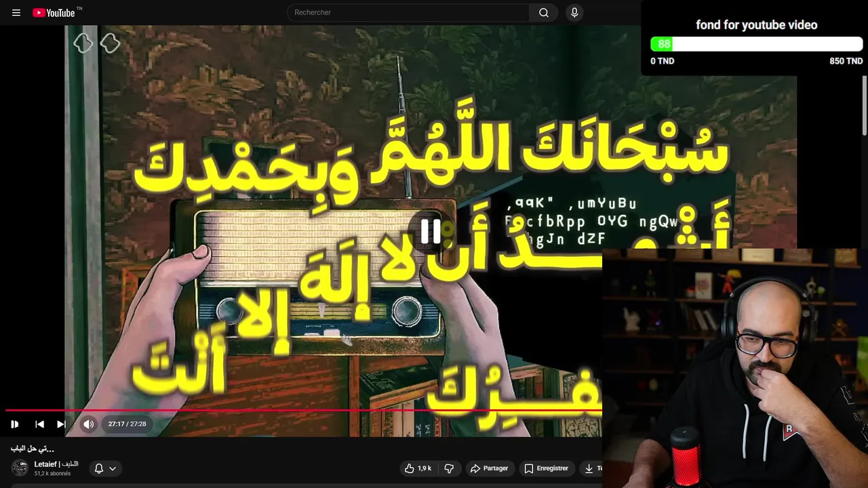Click the 27:17 / 27:28 time display

(127, 424)
